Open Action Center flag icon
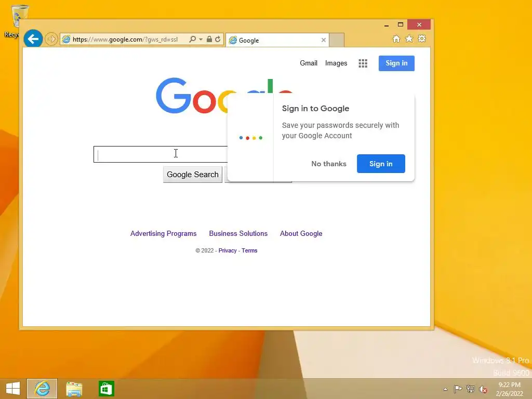Viewport: 532px width, 399px height. pyautogui.click(x=458, y=389)
